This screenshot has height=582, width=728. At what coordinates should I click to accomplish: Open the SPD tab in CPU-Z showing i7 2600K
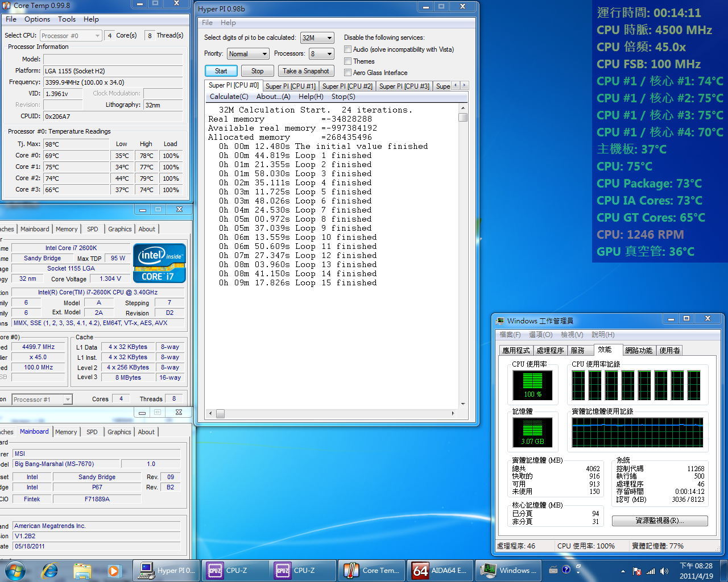[92, 229]
